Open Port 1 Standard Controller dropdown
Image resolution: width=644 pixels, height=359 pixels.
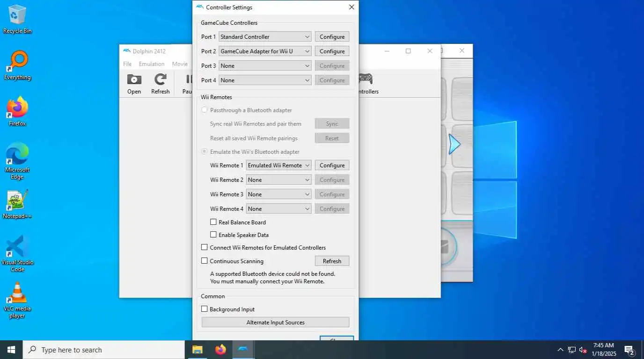pyautogui.click(x=265, y=37)
